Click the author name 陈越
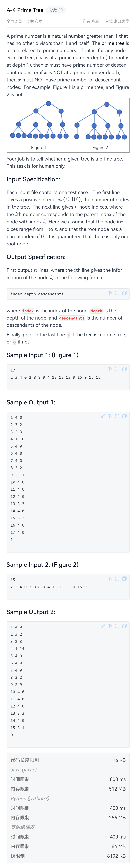The width and height of the screenshot is (136, 868). tap(95, 21)
